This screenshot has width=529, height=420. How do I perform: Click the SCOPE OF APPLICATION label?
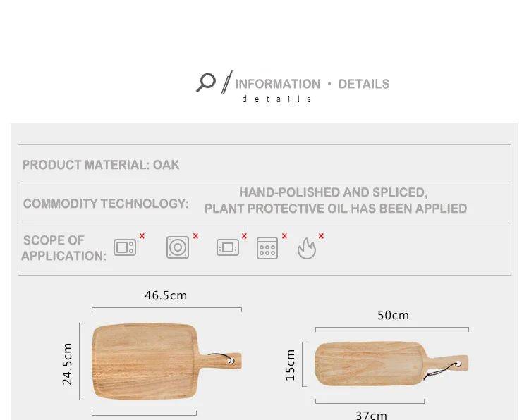64,248
